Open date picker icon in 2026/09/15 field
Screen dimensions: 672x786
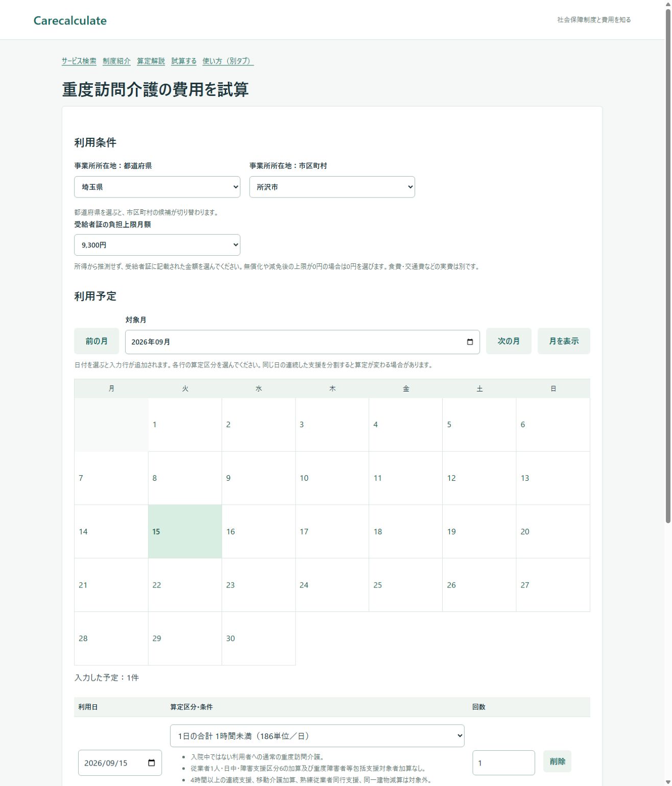pos(152,763)
